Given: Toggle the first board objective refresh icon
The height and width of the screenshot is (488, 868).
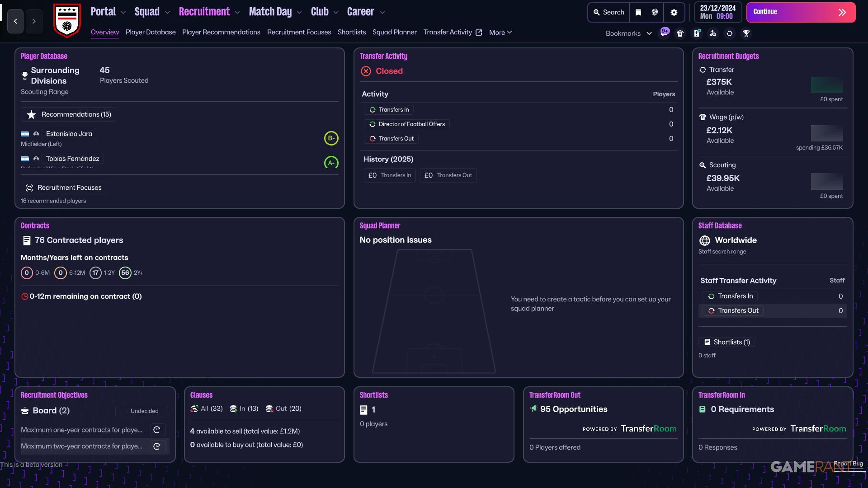Looking at the screenshot, I should pyautogui.click(x=157, y=430).
